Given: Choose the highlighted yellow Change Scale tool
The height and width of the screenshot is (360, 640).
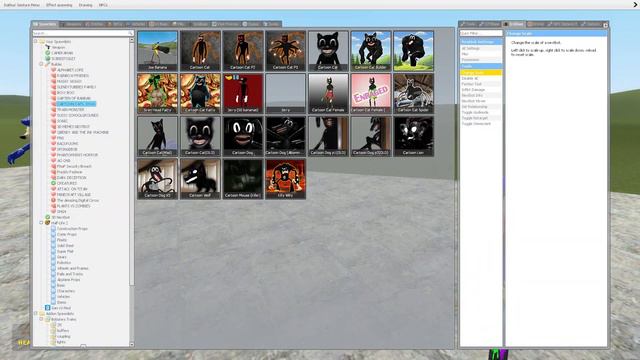Looking at the screenshot, I should [x=481, y=73].
